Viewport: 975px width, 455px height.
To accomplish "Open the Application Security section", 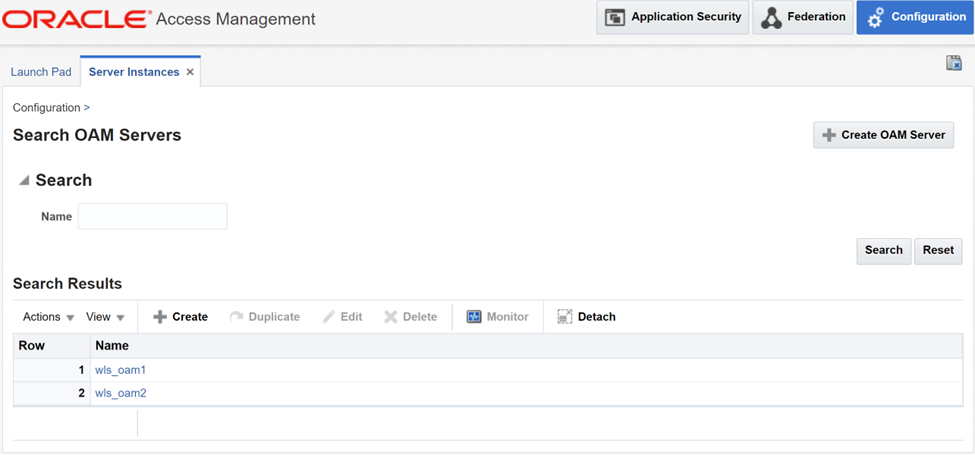I will [x=673, y=17].
